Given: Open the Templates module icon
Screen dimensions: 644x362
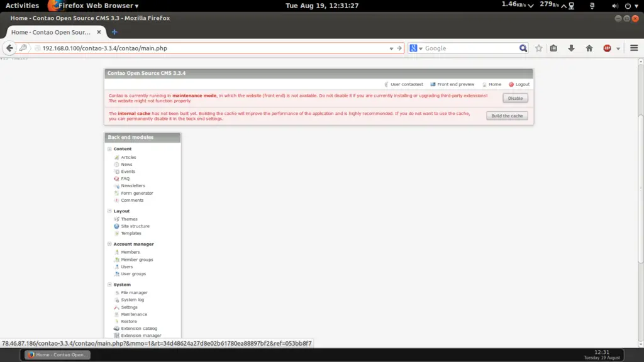Looking at the screenshot, I should [x=116, y=233].
